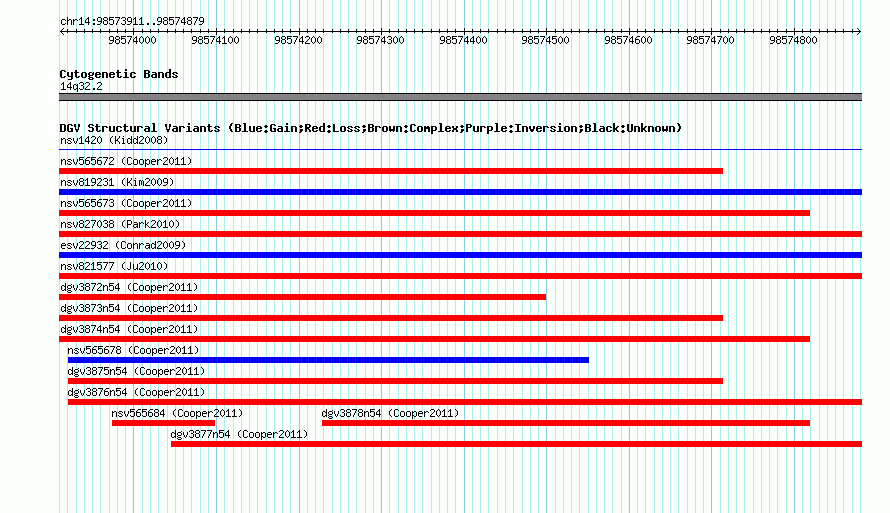This screenshot has height=513, width=890.
Task: Open the nsv827038 (Park2010) label
Action: pyautogui.click(x=120, y=224)
